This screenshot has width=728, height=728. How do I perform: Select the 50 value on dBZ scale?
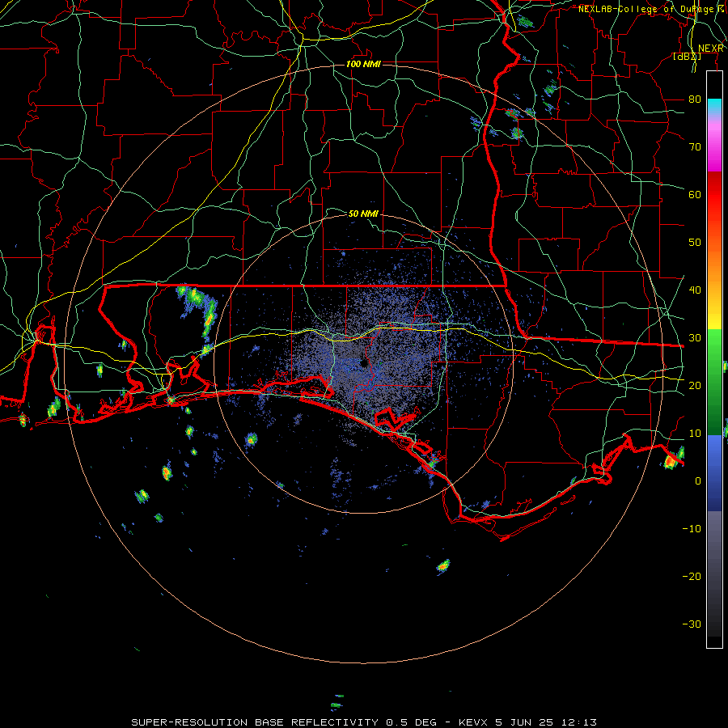(x=695, y=243)
